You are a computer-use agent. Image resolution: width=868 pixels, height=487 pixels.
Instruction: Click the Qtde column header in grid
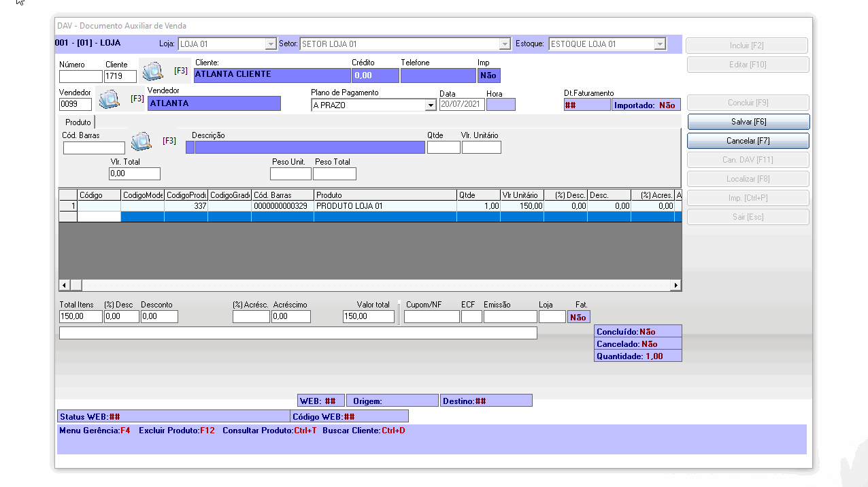pos(478,195)
